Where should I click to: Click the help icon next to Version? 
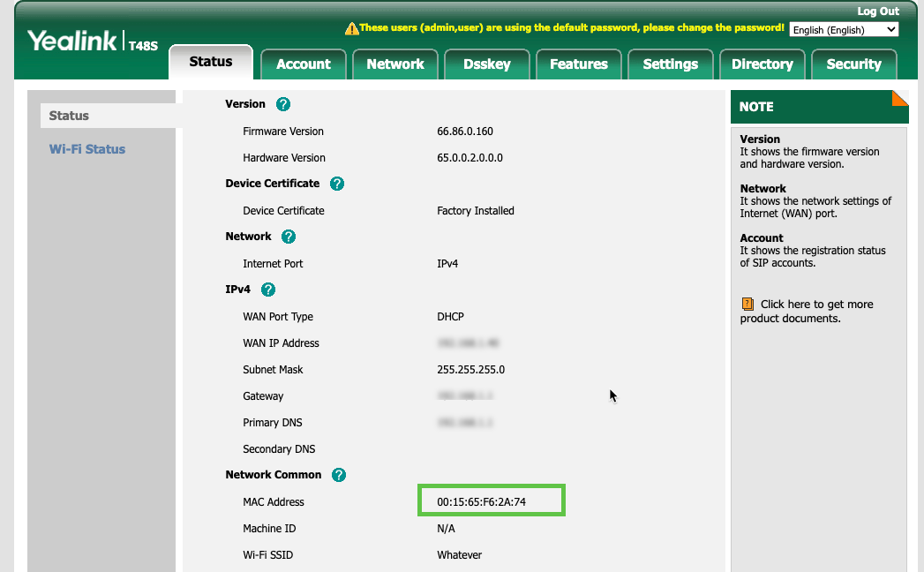283,104
